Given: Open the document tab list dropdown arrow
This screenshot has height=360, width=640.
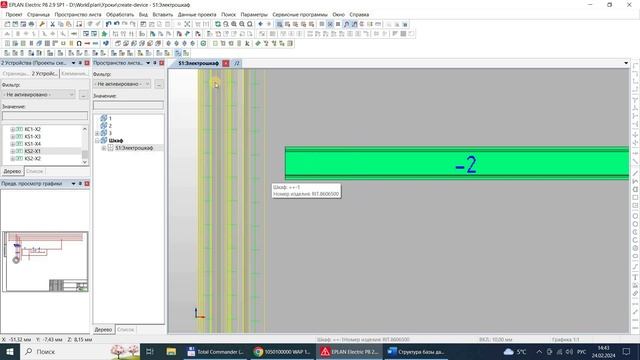Looking at the screenshot, I should (x=626, y=63).
